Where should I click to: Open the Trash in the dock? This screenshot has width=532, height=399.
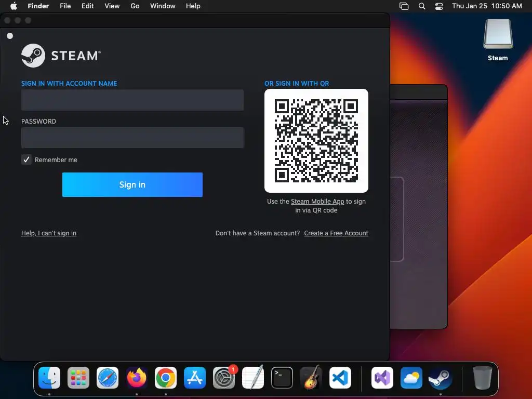[x=483, y=378]
